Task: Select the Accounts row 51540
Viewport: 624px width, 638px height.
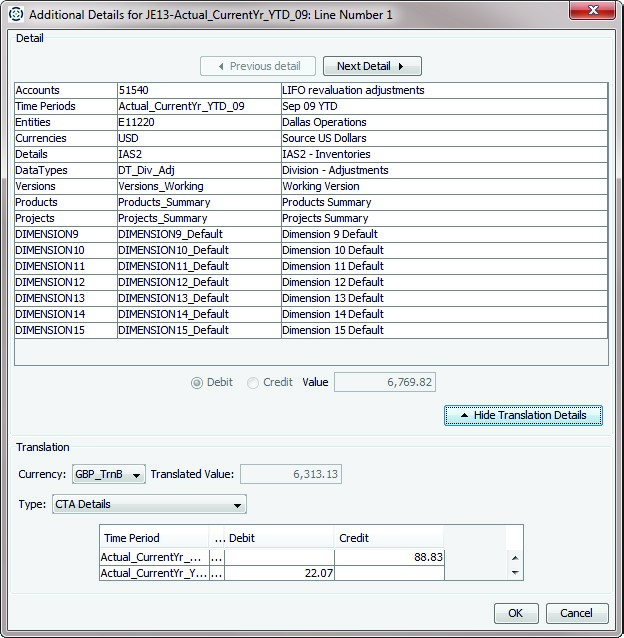Action: point(198,90)
